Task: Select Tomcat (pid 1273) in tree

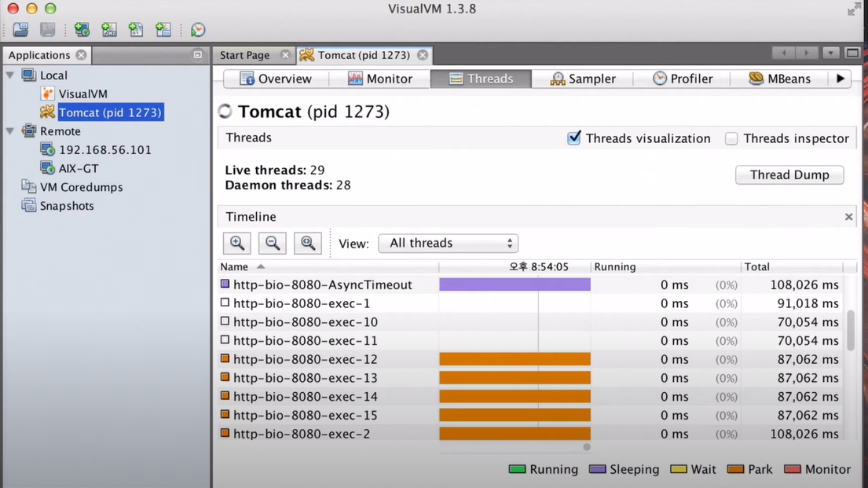Action: click(x=110, y=112)
